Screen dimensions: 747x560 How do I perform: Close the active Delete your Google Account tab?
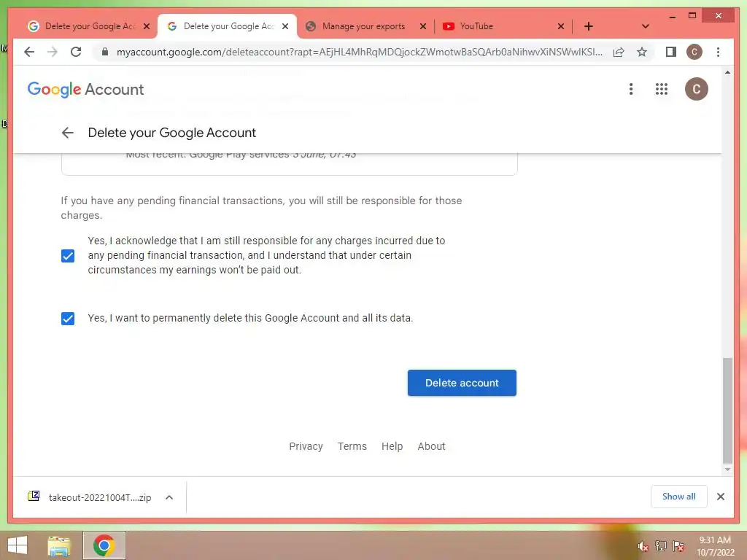pyautogui.click(x=285, y=26)
